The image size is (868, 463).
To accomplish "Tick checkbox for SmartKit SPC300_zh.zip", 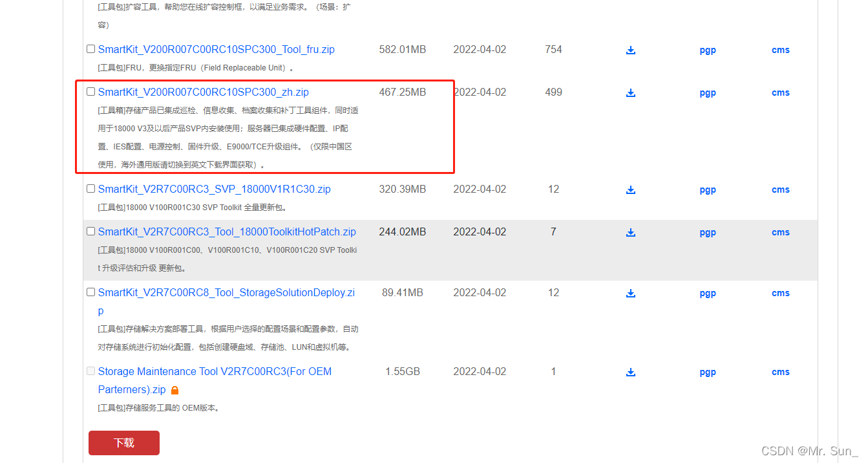I will coord(91,92).
